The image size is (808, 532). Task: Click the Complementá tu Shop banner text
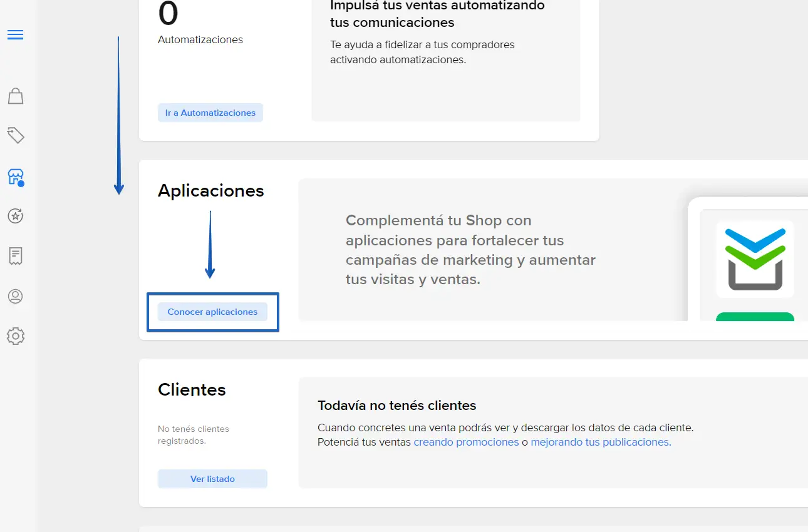470,250
